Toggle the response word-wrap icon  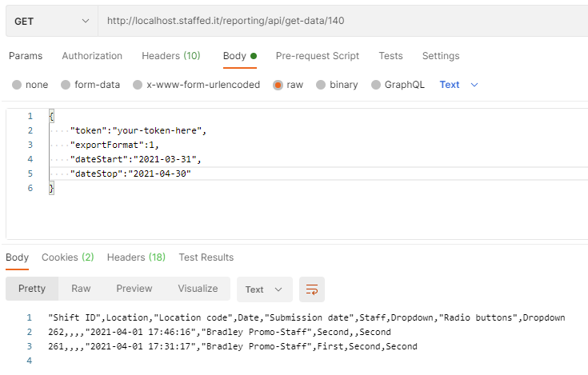coord(312,289)
